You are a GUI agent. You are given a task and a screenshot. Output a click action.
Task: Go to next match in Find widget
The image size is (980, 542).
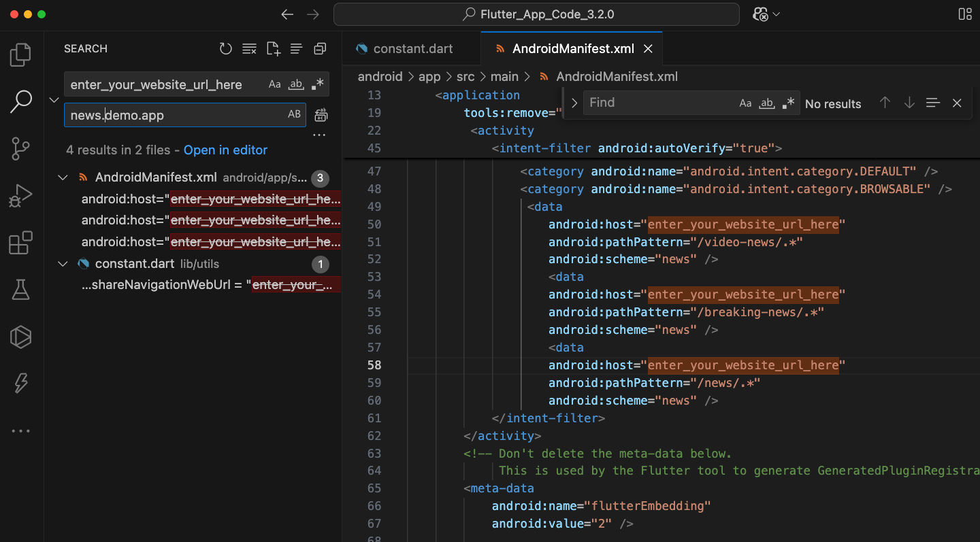pyautogui.click(x=909, y=103)
